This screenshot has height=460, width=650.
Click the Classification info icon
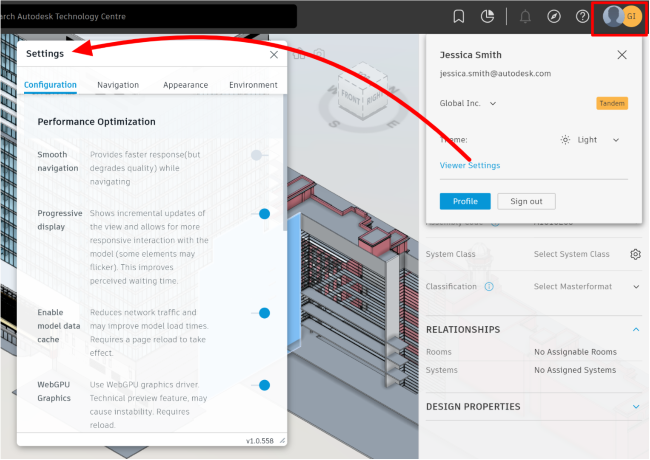489,287
